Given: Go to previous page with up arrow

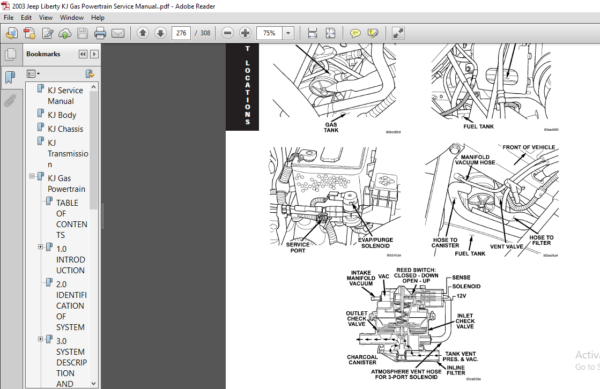Looking at the screenshot, I should (x=143, y=33).
